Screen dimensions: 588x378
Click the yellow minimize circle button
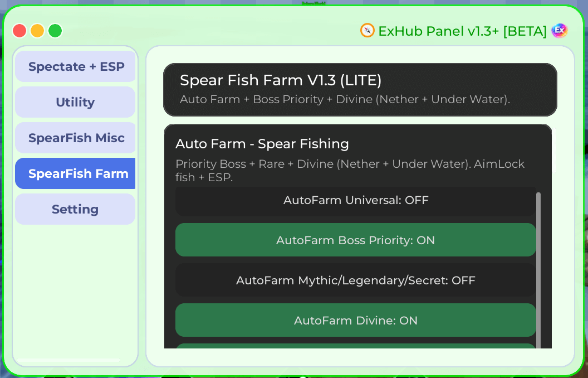point(37,31)
